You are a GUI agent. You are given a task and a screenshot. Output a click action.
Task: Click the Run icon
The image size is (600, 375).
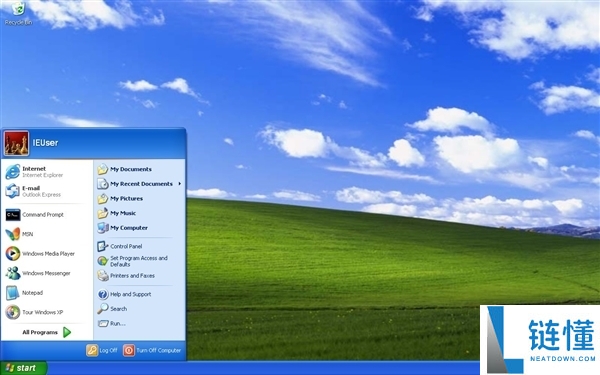coord(103,323)
